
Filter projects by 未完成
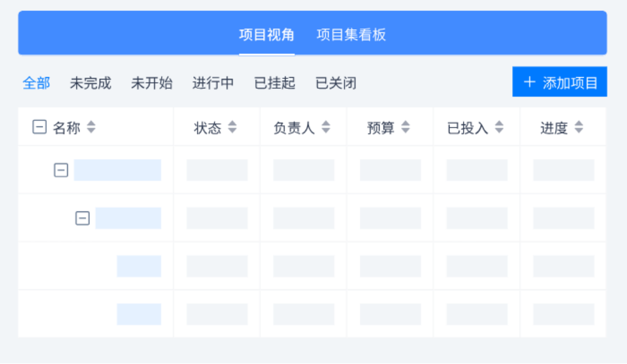(x=91, y=83)
